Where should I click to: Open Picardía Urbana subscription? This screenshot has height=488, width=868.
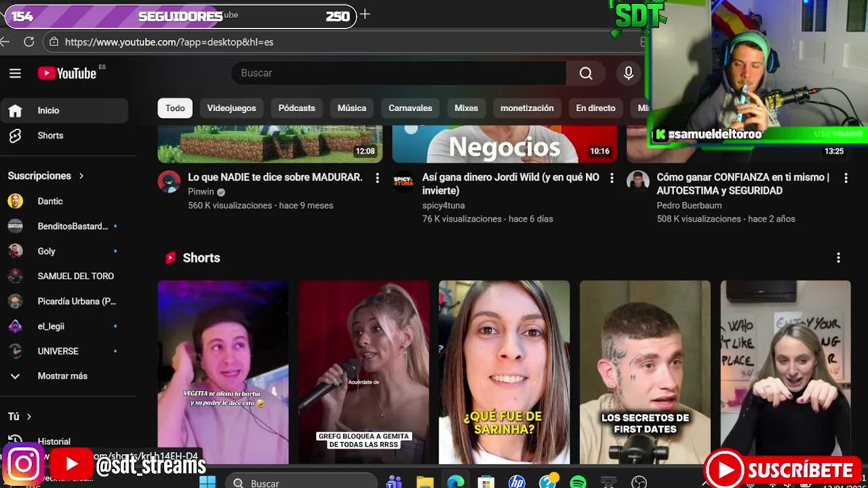tap(64, 302)
